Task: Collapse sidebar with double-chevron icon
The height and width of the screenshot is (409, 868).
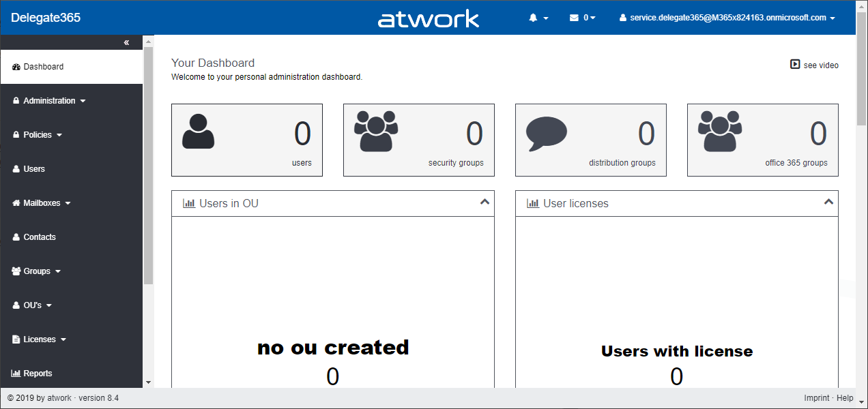Action: pyautogui.click(x=126, y=43)
